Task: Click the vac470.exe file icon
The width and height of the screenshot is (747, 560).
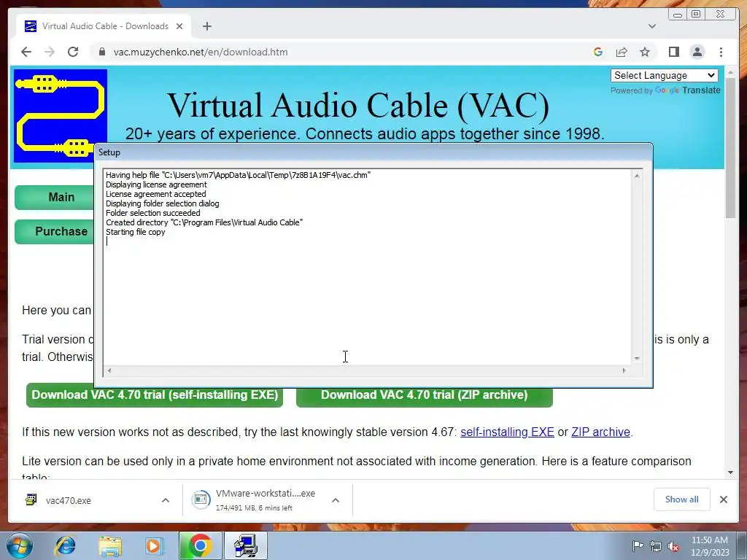Action: [x=31, y=500]
